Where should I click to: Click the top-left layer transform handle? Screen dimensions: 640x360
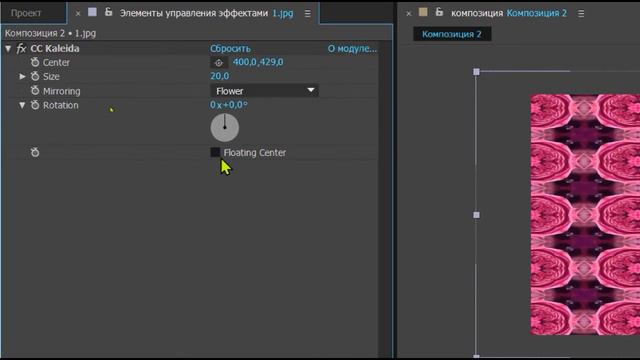tap(476, 72)
